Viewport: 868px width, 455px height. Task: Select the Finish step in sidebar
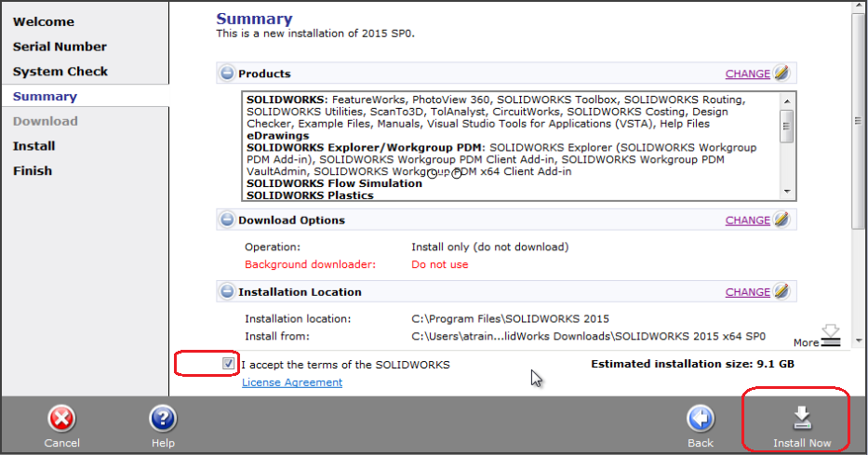(33, 171)
